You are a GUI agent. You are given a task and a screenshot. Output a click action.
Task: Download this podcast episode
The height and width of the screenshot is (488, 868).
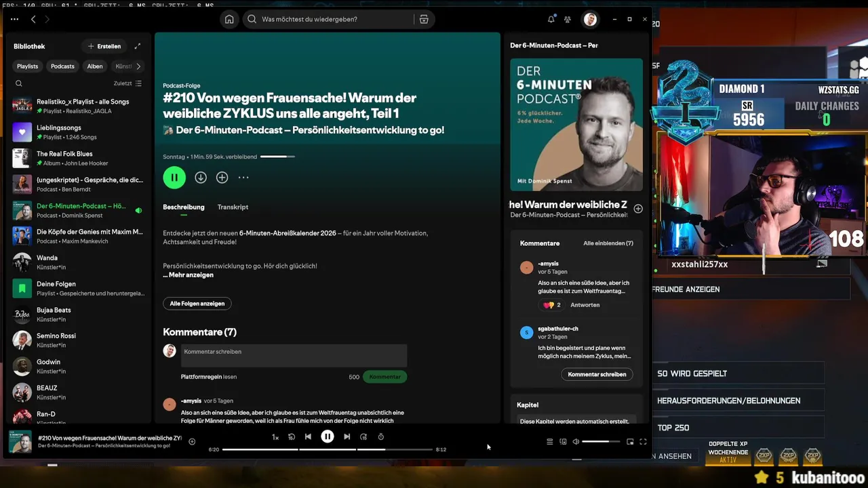201,177
